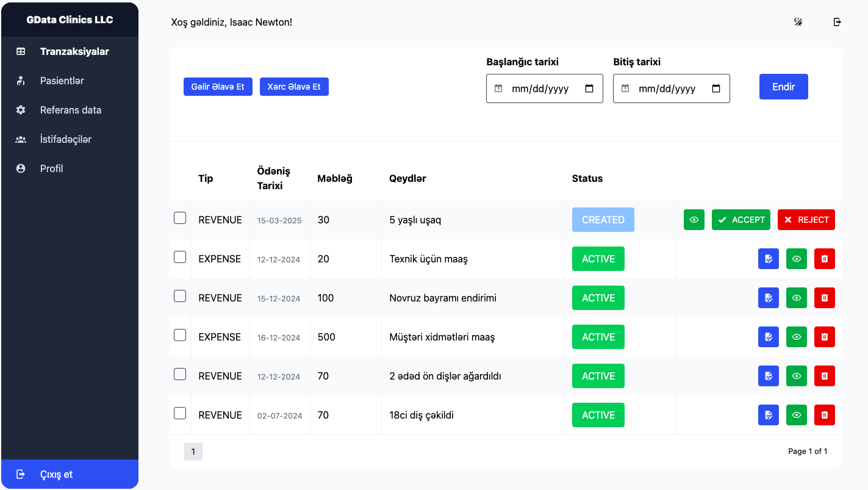Edit the 2 ədəd ön dişlər row
868x490 pixels.
tap(769, 376)
